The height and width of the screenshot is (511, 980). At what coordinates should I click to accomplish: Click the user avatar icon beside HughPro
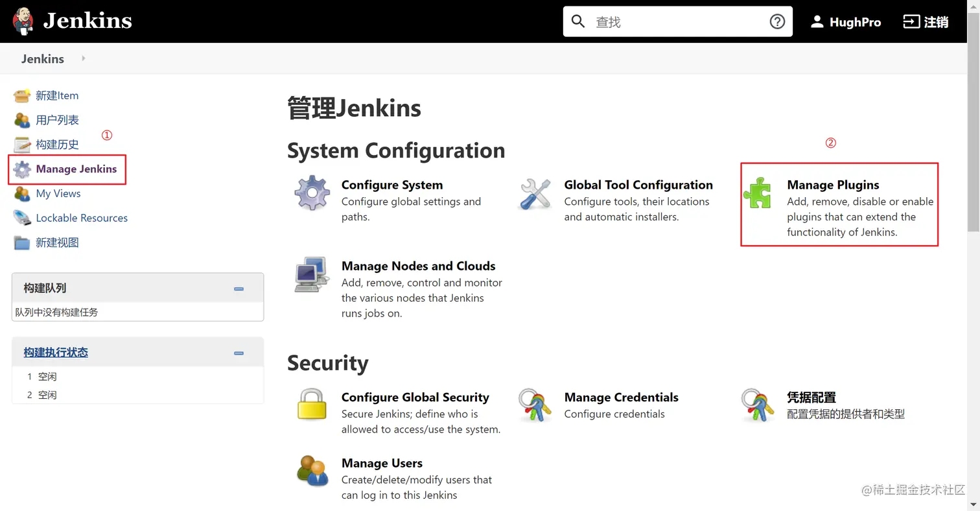[817, 21]
